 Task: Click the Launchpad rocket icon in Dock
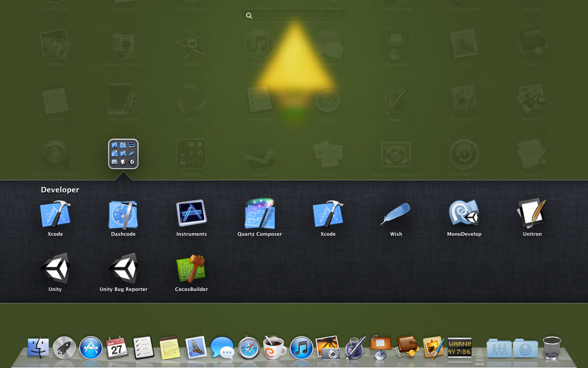(65, 348)
